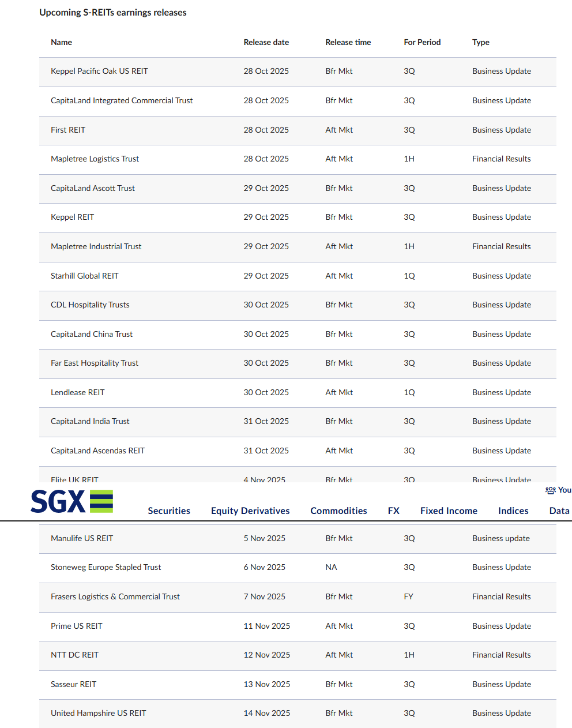The width and height of the screenshot is (572, 728).
Task: Click Financial Results for Mapletree Logistics Trust
Action: 502,159
